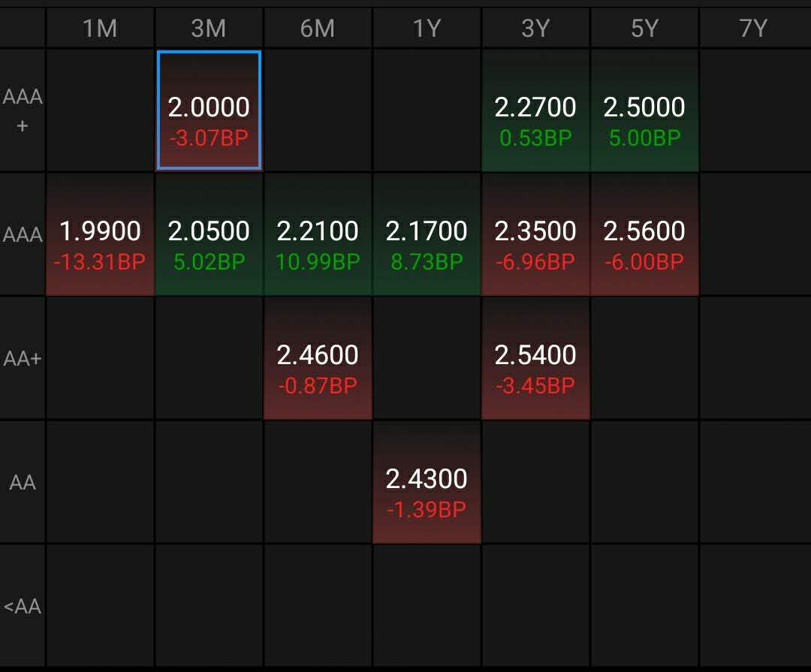The height and width of the screenshot is (672, 811).
Task: Click the 1M tenor column header
Action: click(x=100, y=29)
